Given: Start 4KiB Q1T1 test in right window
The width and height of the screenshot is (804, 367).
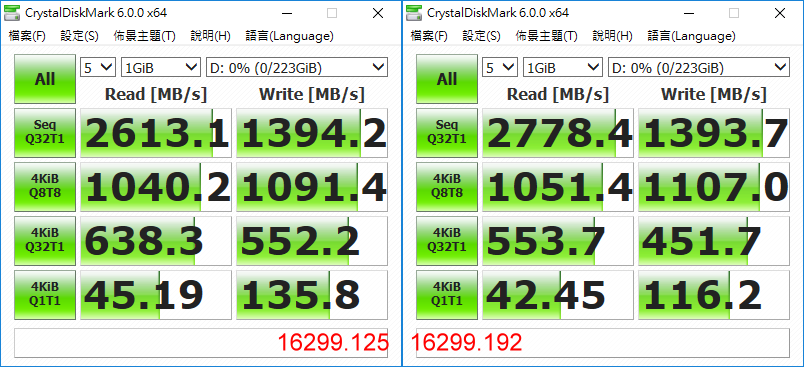Looking at the screenshot, I should tap(447, 295).
